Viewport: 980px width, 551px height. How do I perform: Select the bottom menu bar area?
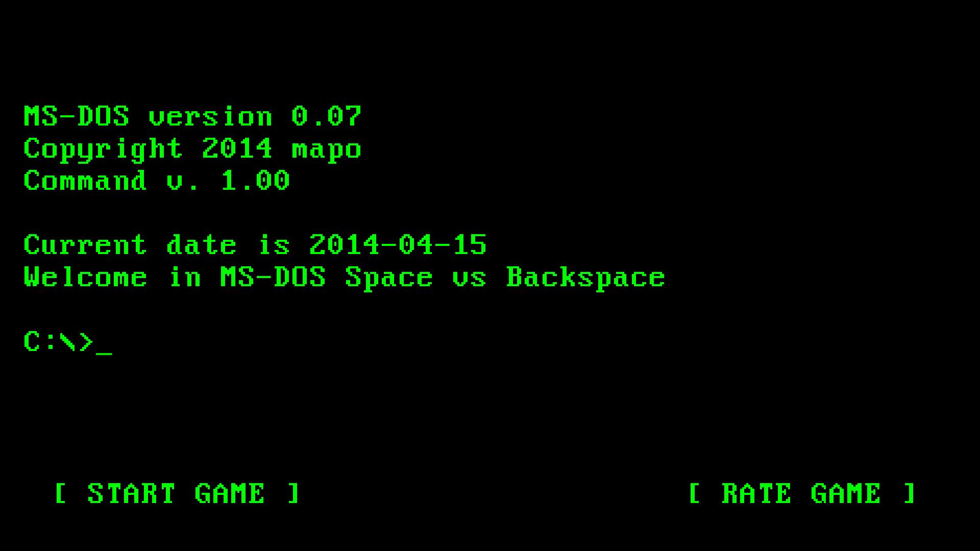[x=490, y=494]
